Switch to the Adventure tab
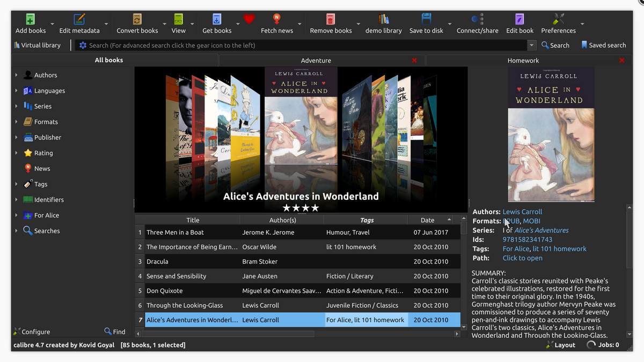The height and width of the screenshot is (362, 644). 316,61
